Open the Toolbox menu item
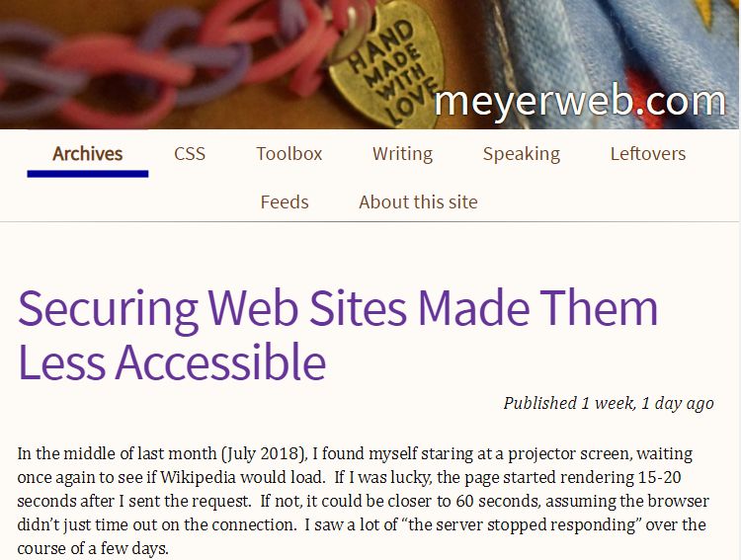The image size is (741, 560). [x=288, y=154]
